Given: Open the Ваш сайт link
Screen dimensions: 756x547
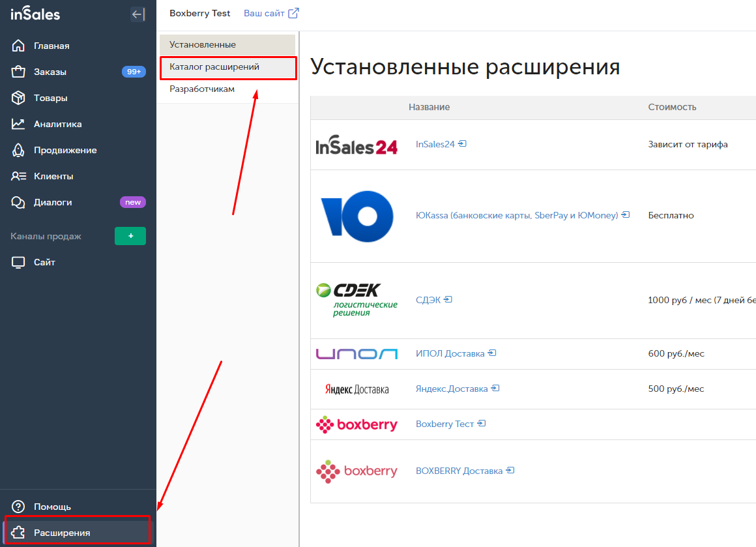Looking at the screenshot, I should point(264,13).
